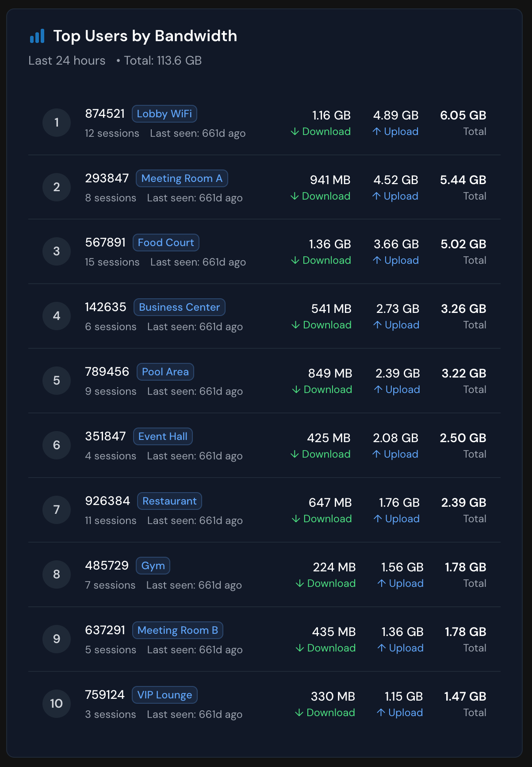Click the rank 1 circle badge

[57, 123]
